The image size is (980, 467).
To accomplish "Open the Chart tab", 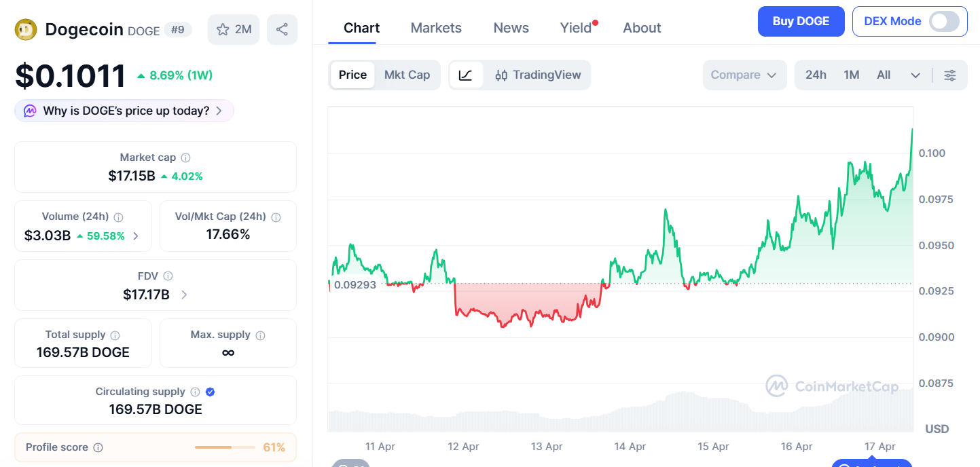I will tap(362, 28).
